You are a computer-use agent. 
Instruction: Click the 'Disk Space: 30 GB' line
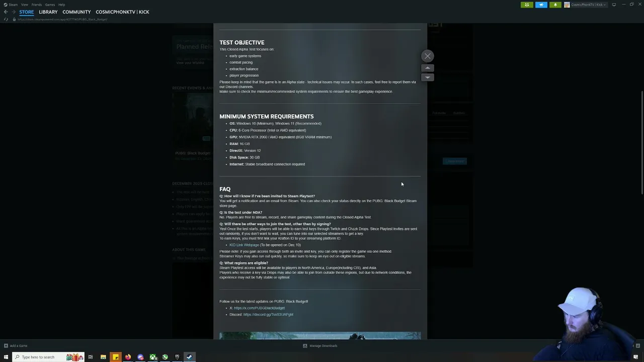(x=245, y=157)
